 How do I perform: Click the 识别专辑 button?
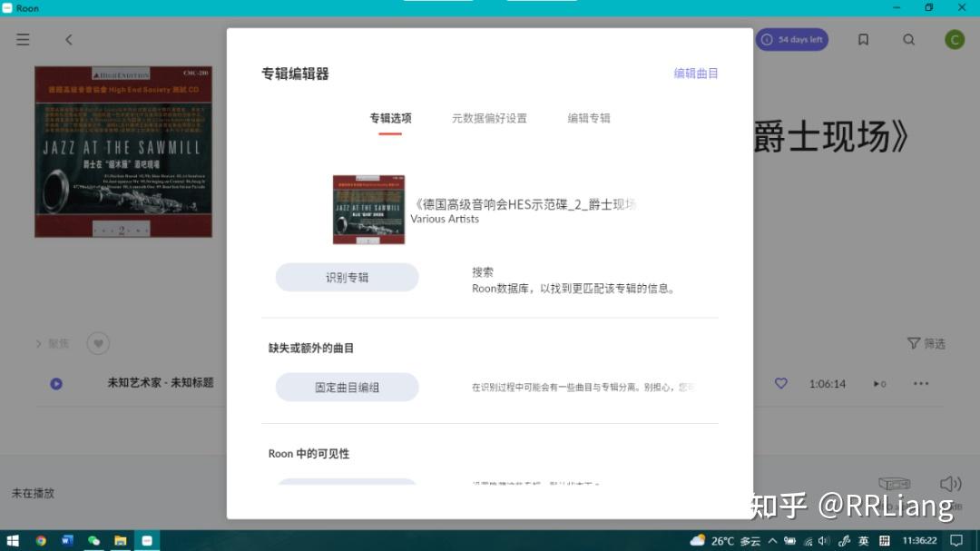click(x=347, y=277)
